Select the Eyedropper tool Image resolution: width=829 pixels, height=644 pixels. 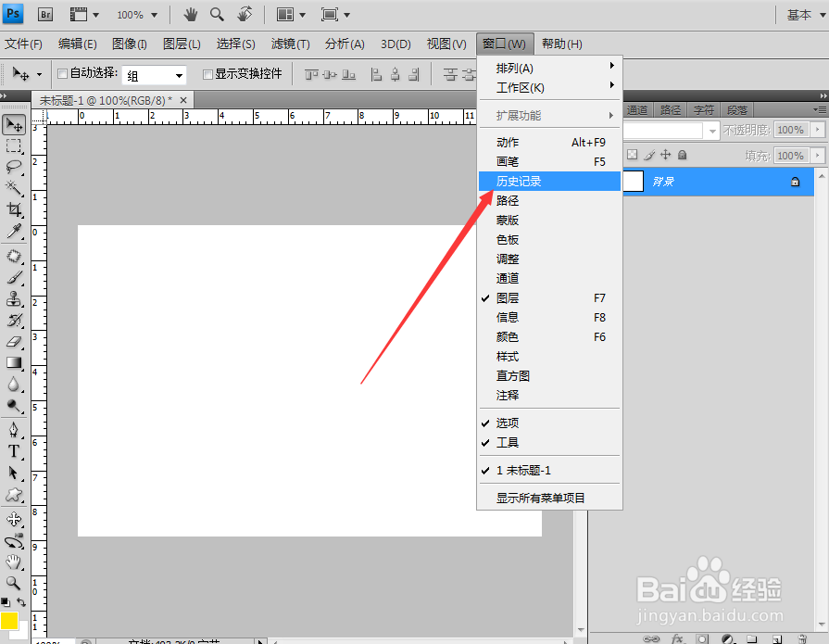click(14, 231)
